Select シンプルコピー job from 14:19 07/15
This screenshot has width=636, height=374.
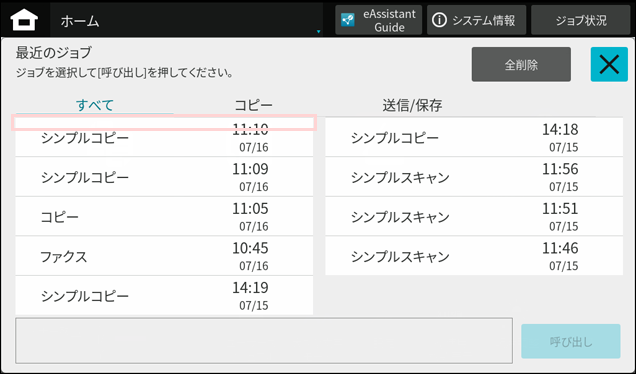(x=164, y=295)
